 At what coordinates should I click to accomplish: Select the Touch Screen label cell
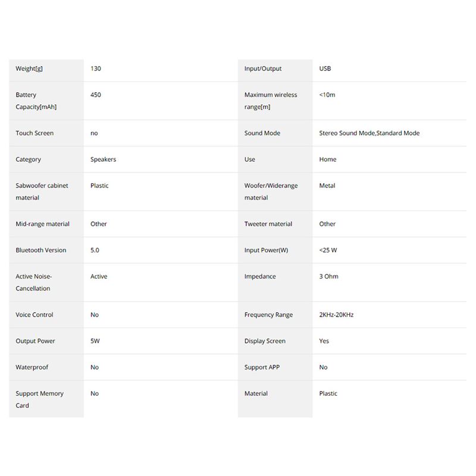pos(35,133)
